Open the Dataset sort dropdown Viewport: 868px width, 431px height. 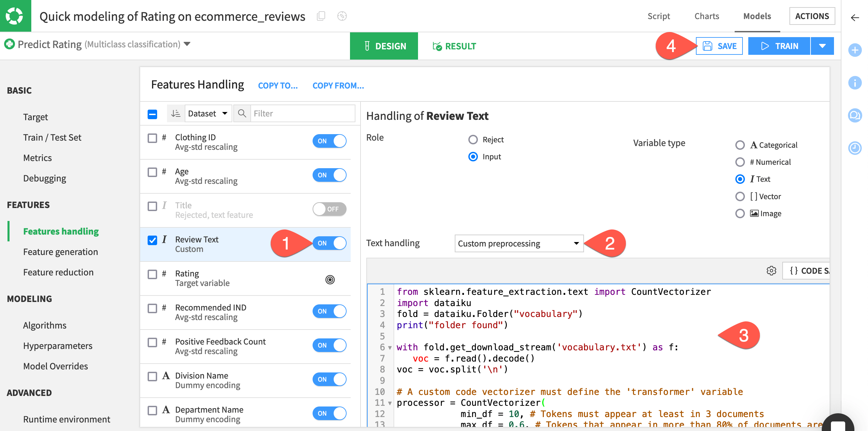(x=208, y=113)
